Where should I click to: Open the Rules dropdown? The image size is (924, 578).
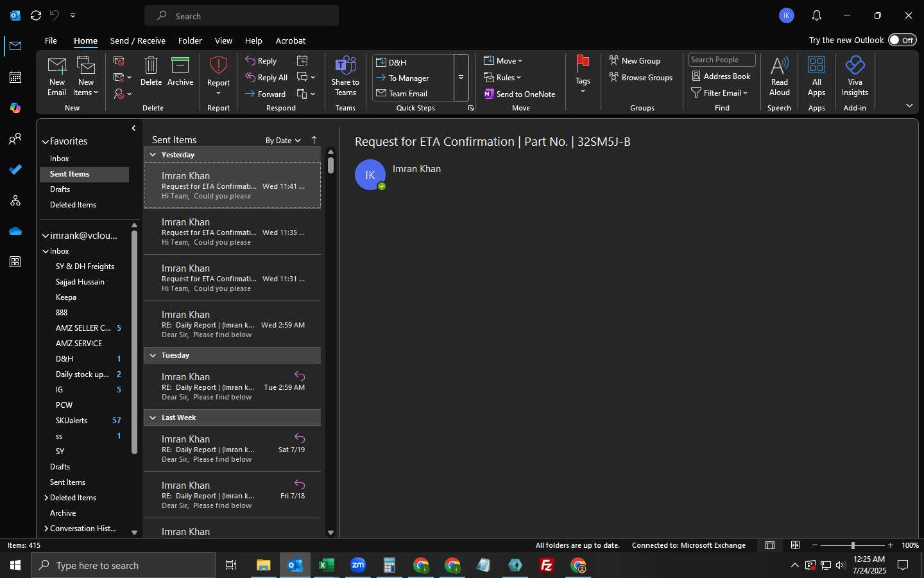pos(502,78)
